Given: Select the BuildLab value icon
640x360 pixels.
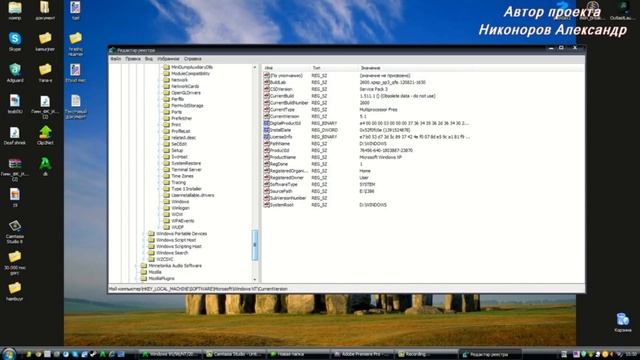Looking at the screenshot, I should (267, 82).
